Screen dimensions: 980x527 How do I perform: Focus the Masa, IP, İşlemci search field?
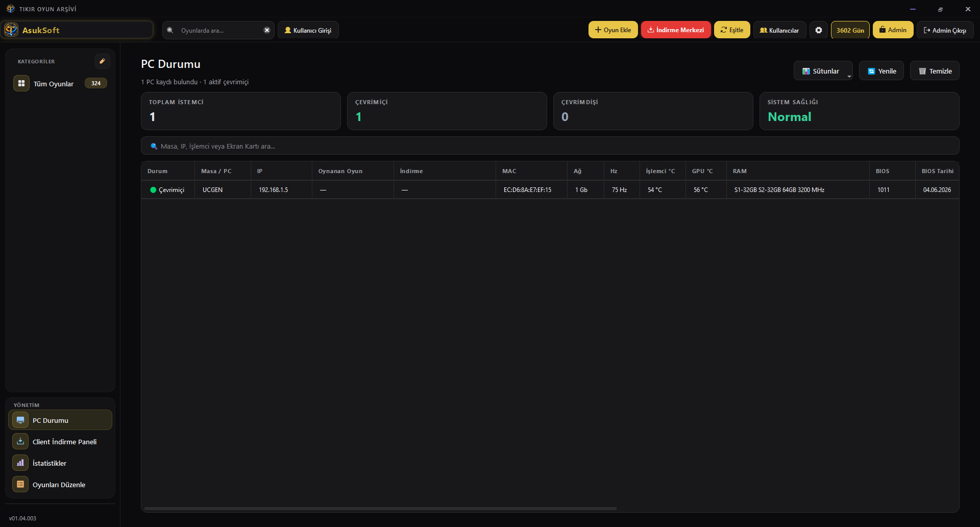[x=550, y=146]
